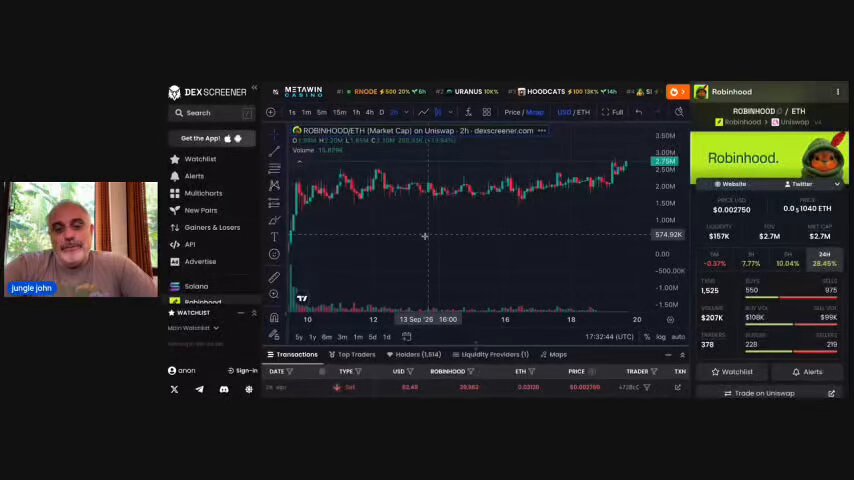
Task: Select the 1s timeframe
Action: pos(292,112)
